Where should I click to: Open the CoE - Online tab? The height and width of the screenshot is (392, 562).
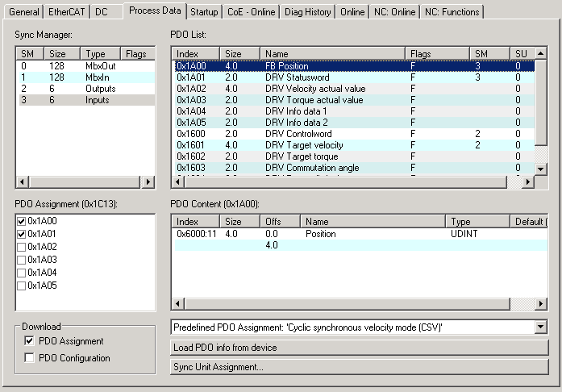[252, 12]
